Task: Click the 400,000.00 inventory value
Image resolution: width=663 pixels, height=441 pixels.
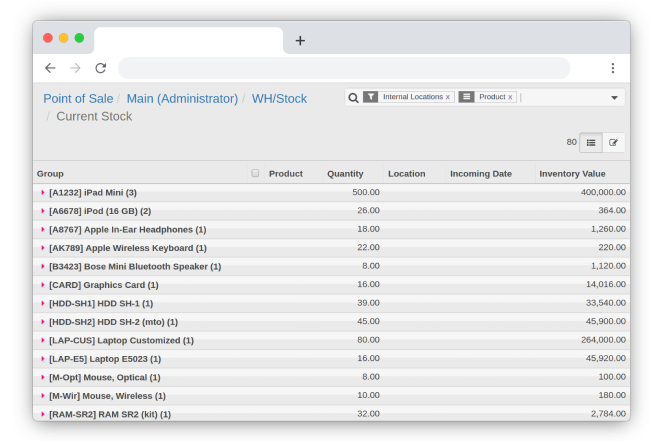Action: 603,192
